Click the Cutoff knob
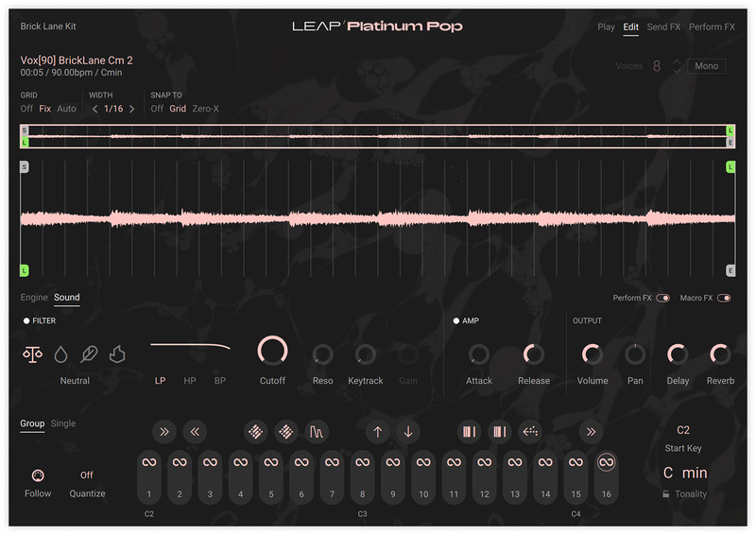The image size is (756, 535). click(x=272, y=351)
